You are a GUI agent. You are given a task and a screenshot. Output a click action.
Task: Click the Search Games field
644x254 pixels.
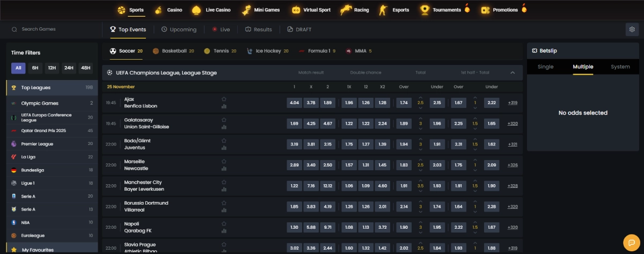pyautogui.click(x=51, y=30)
